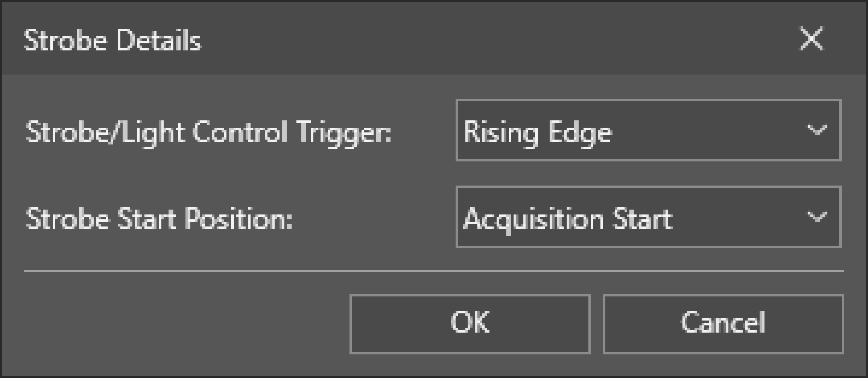Click empty area left of OK button

182,324
